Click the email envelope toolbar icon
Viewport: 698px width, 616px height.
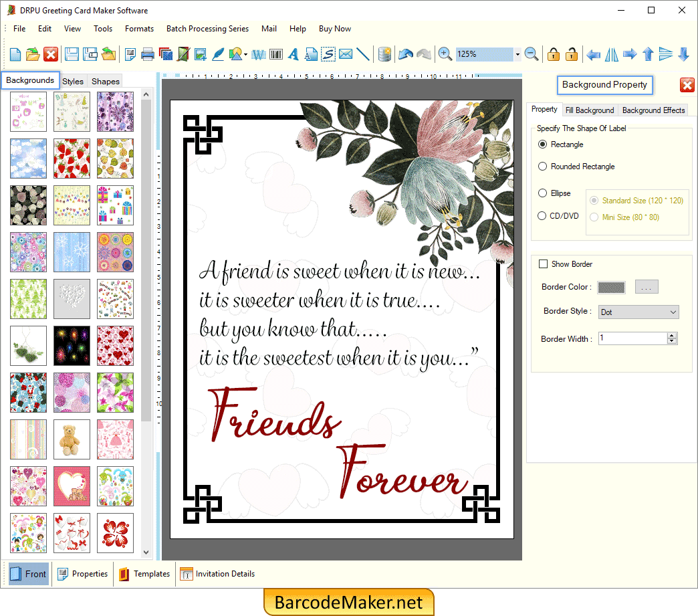(346, 54)
